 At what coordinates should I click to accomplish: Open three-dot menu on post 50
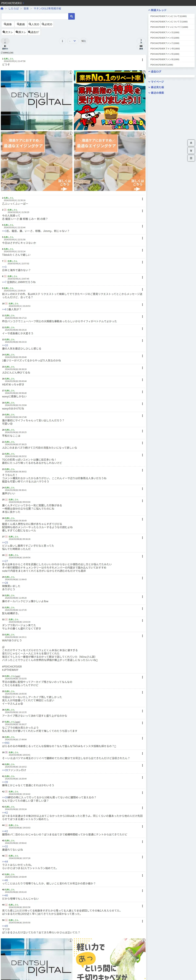(x=142, y=921)
